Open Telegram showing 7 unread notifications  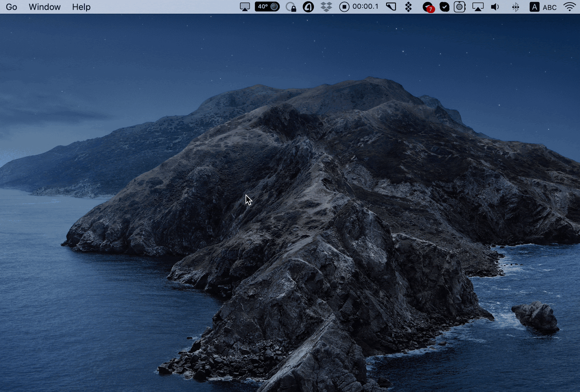pyautogui.click(x=426, y=7)
